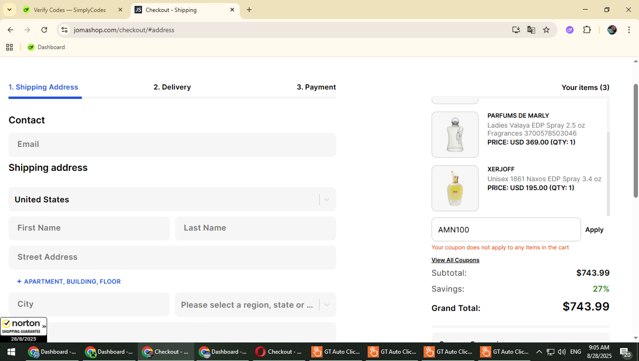Screen dimensions: 639x361
Task: Close the Checkout - Shipping tab
Action: [x=232, y=10]
